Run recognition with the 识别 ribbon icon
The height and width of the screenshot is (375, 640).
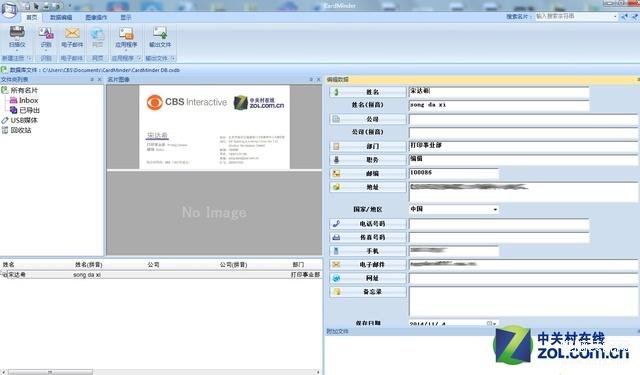click(x=46, y=37)
